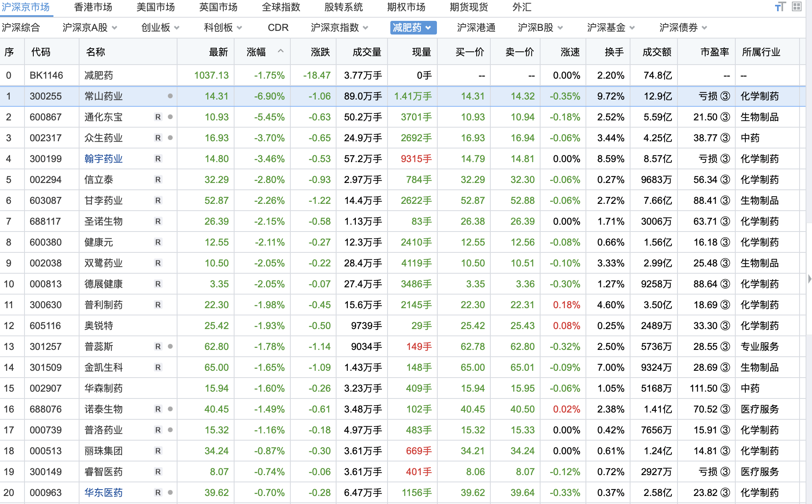Open the 减肥药 sector dropdown
The height and width of the screenshot is (504, 812).
coord(428,28)
